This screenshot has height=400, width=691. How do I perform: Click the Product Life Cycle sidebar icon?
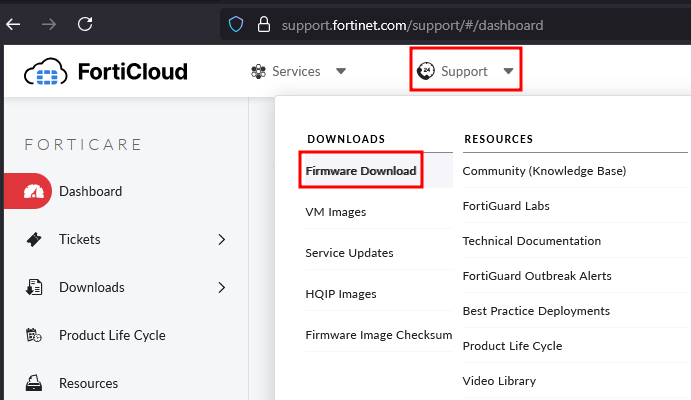click(34, 336)
